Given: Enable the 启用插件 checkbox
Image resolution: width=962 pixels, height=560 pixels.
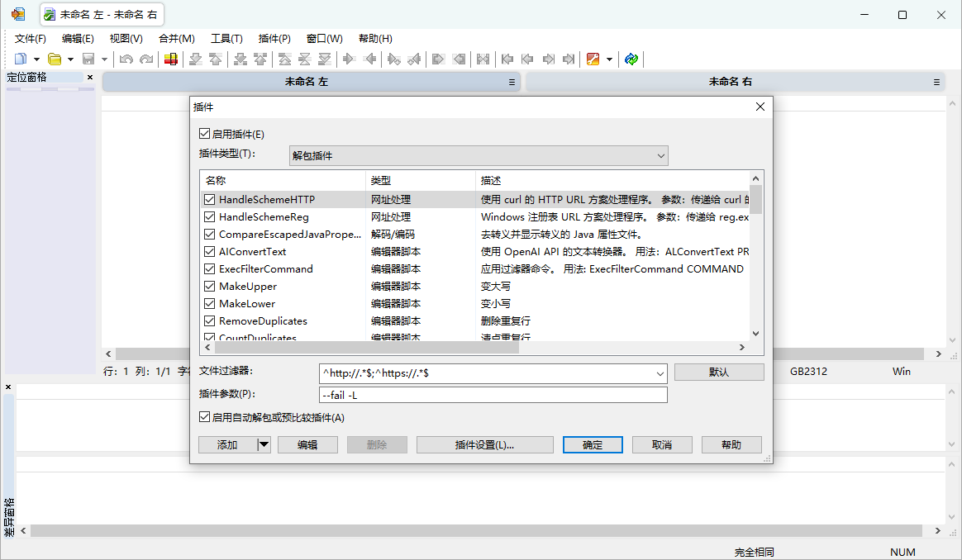Looking at the screenshot, I should coord(203,133).
